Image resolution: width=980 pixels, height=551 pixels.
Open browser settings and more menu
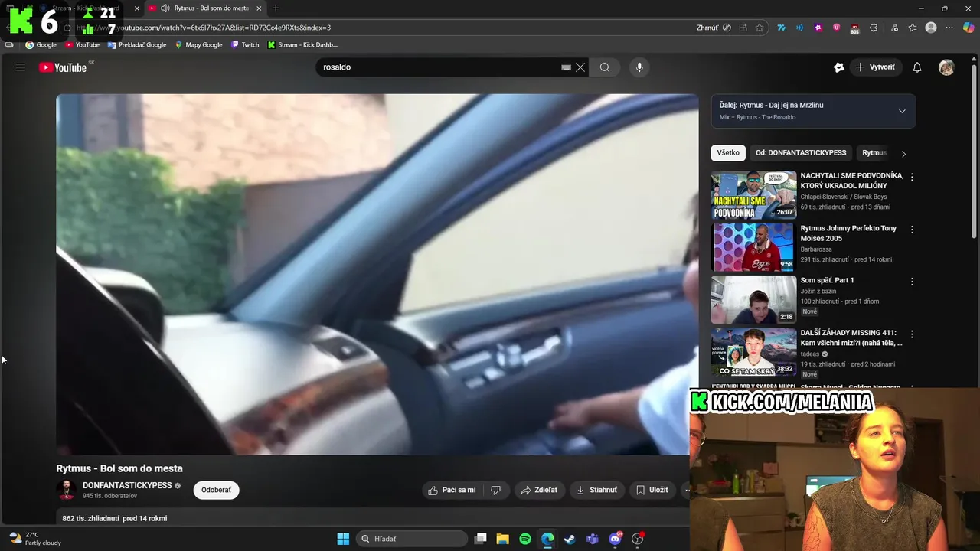(949, 28)
